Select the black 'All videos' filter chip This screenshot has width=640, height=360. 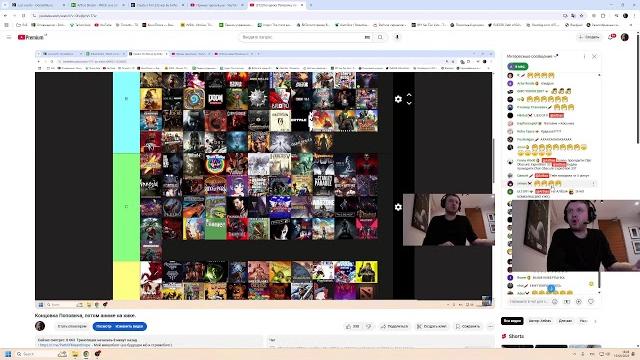512,321
